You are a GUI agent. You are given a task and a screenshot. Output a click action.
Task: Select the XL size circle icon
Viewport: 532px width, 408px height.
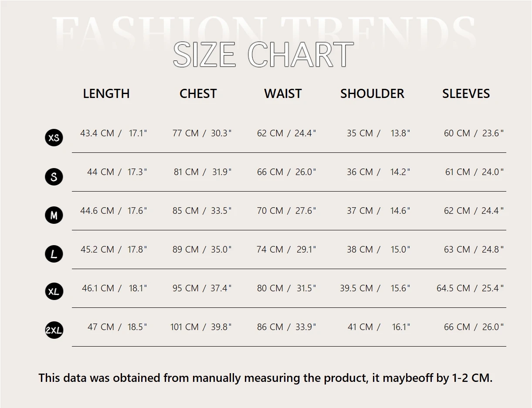coord(54,291)
